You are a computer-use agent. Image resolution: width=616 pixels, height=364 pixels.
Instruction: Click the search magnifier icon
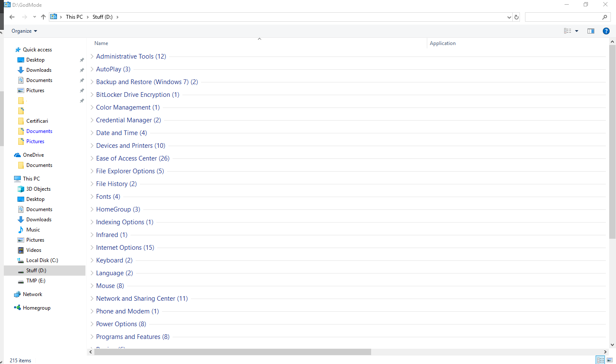[x=605, y=17]
